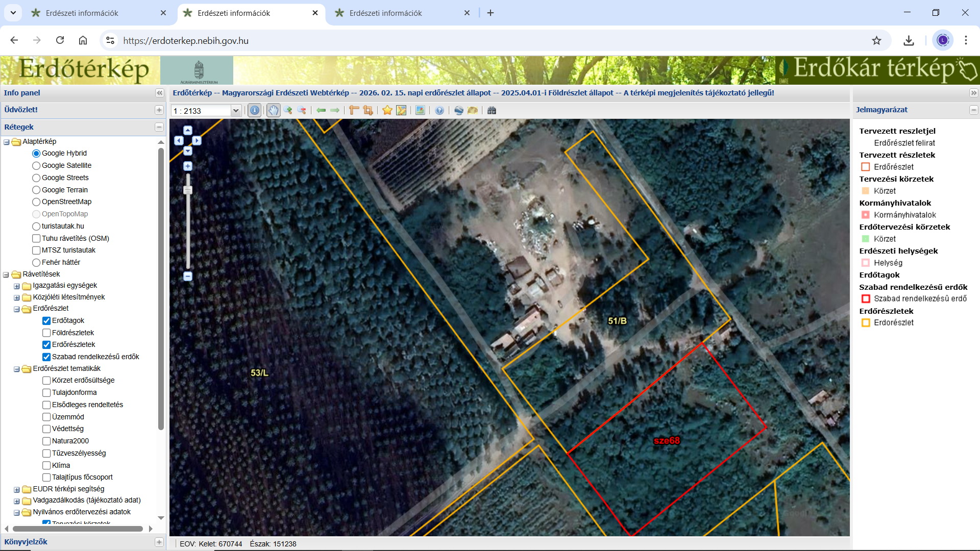Click the zoom out magnifier tool
Viewport: 980px width, 551px height.
(302, 110)
